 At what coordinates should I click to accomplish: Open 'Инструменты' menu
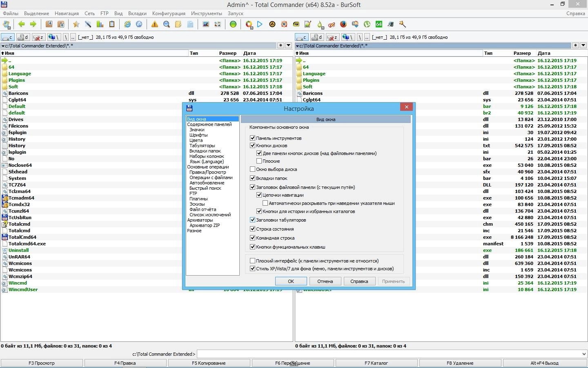[x=206, y=13]
